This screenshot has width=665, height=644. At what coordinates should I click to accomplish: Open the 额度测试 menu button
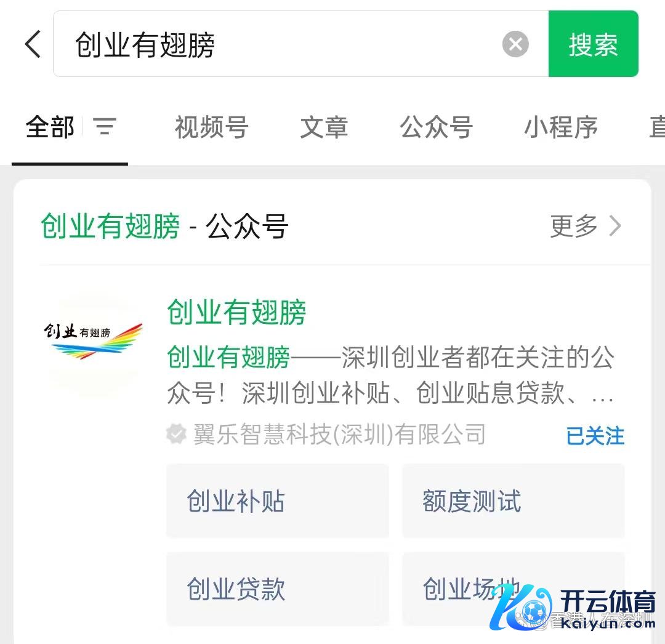point(513,501)
